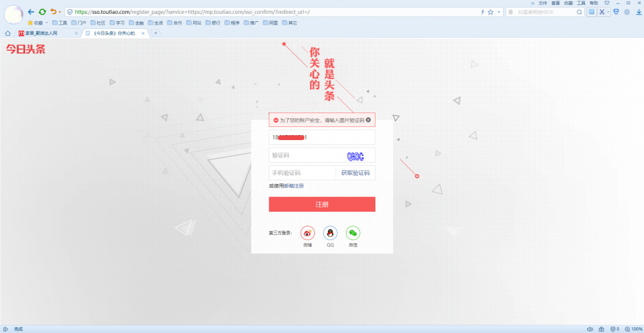
Task: Click the scissors screenshot tool icon
Action: click(602, 12)
